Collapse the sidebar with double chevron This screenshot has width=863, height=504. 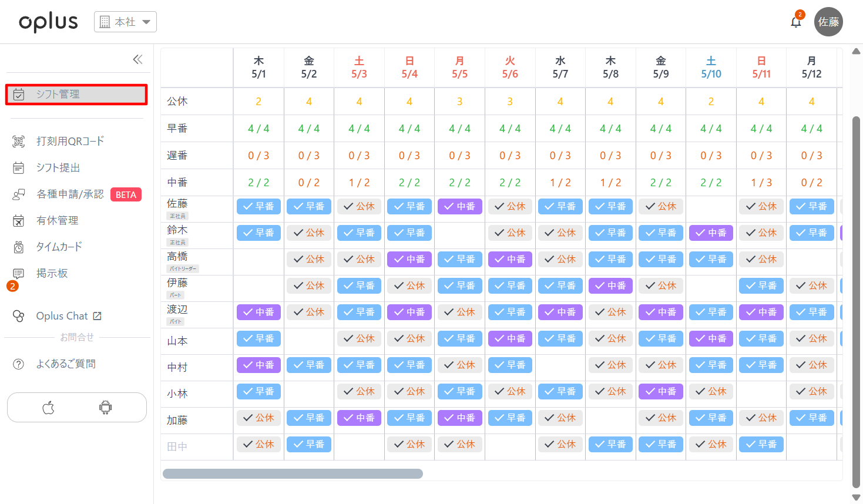pyautogui.click(x=137, y=59)
